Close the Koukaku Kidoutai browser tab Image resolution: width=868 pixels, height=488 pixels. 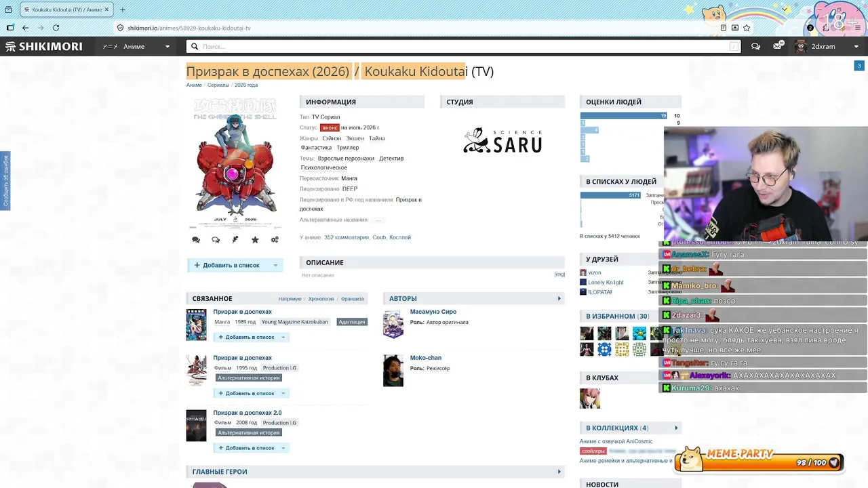pos(106,9)
